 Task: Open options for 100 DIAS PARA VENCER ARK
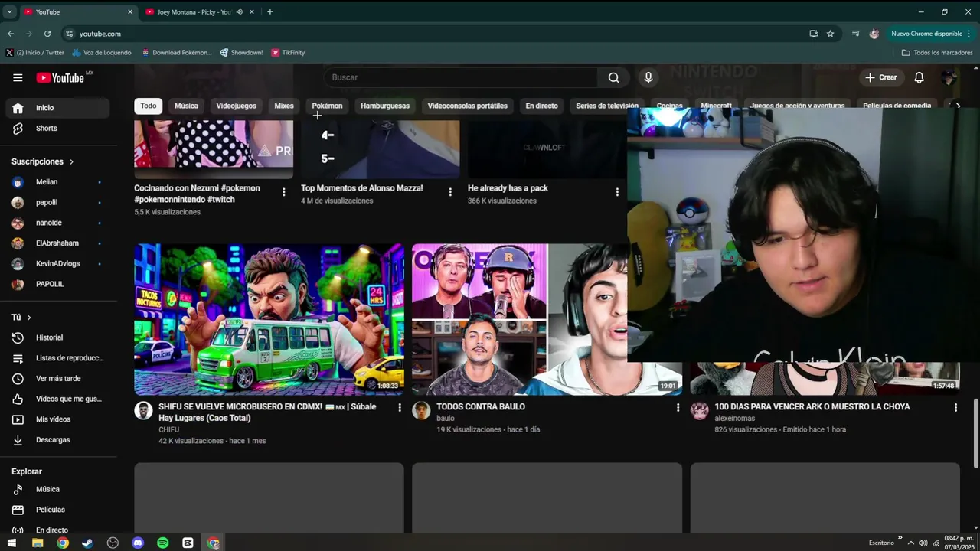(955, 408)
